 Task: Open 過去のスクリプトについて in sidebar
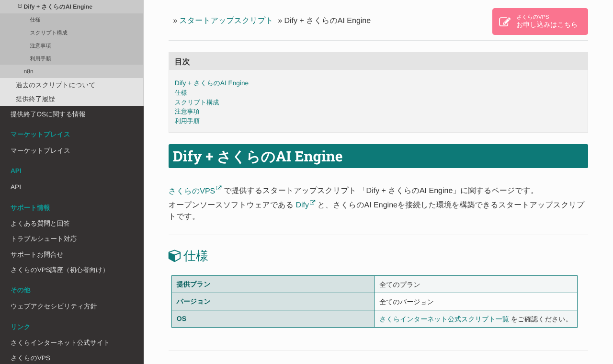(x=72, y=85)
